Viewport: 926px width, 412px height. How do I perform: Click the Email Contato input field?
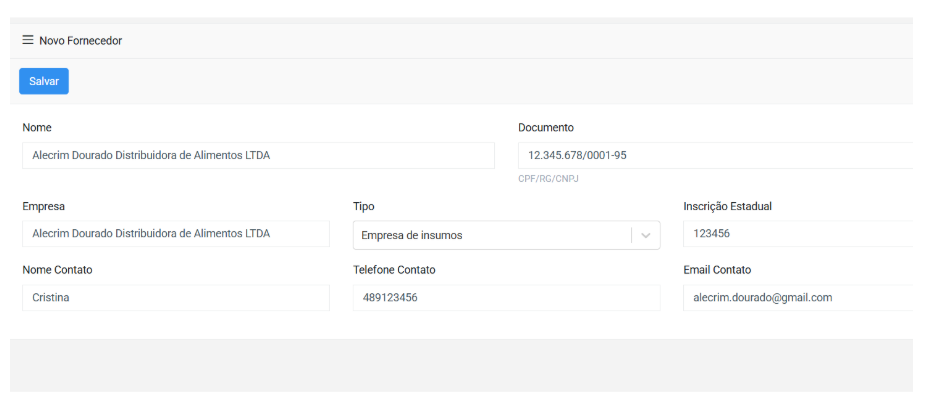click(796, 298)
